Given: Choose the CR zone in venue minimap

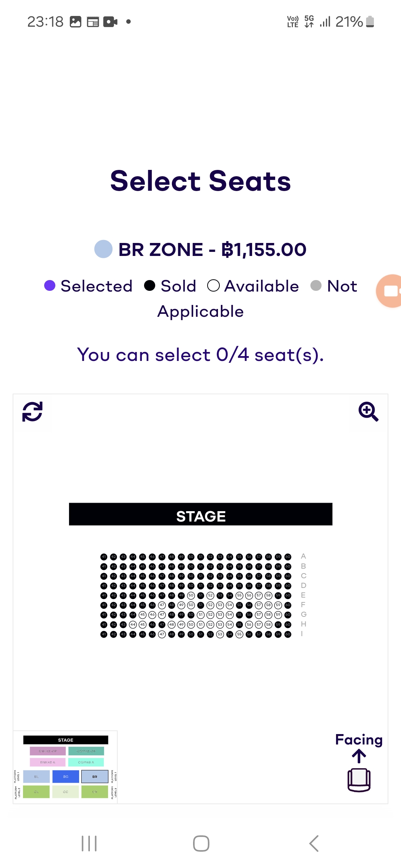Looking at the screenshot, I should coord(95,792).
